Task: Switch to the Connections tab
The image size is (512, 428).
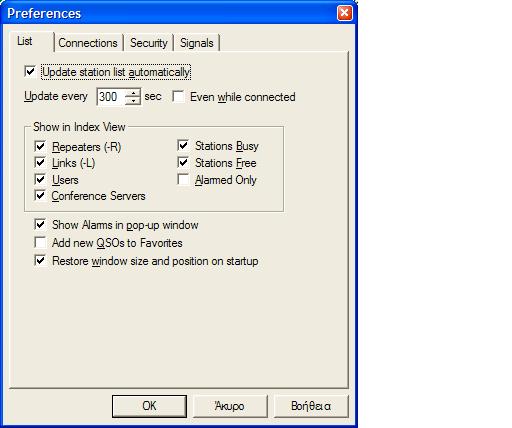Action: pos(88,43)
